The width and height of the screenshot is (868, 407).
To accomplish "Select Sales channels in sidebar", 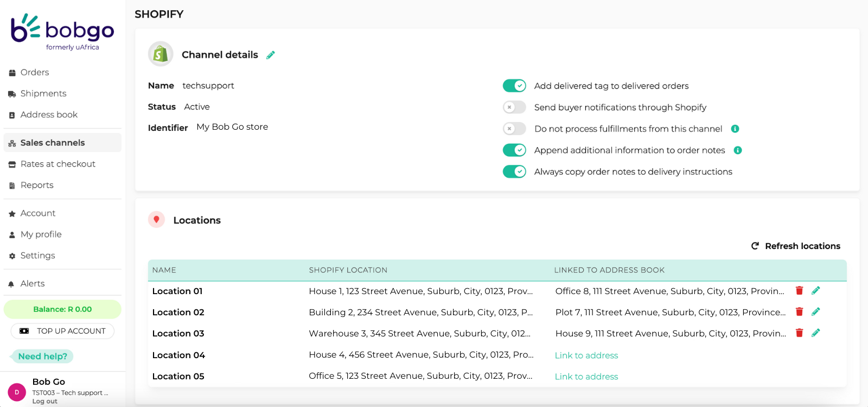I will coord(62,143).
